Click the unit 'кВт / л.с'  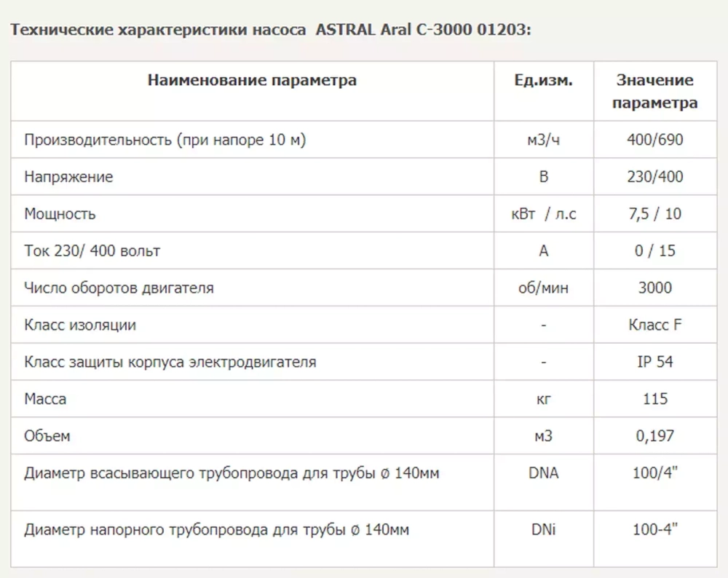[543, 214]
